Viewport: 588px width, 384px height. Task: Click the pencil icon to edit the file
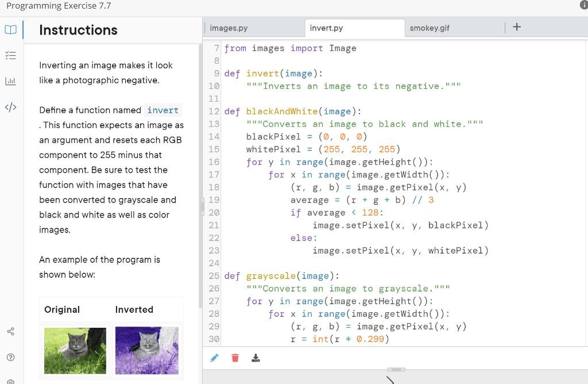(x=215, y=358)
